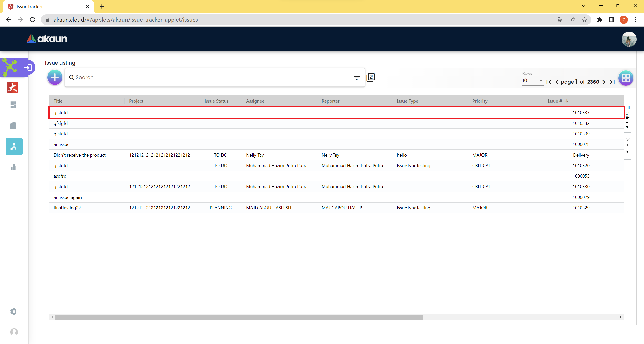
Task: Sort by the Priority column header
Action: click(480, 101)
